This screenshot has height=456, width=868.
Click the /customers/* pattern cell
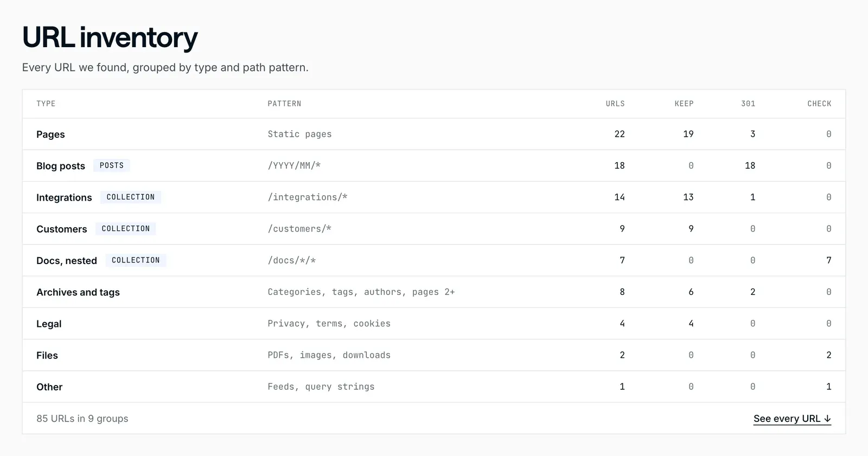click(x=299, y=229)
